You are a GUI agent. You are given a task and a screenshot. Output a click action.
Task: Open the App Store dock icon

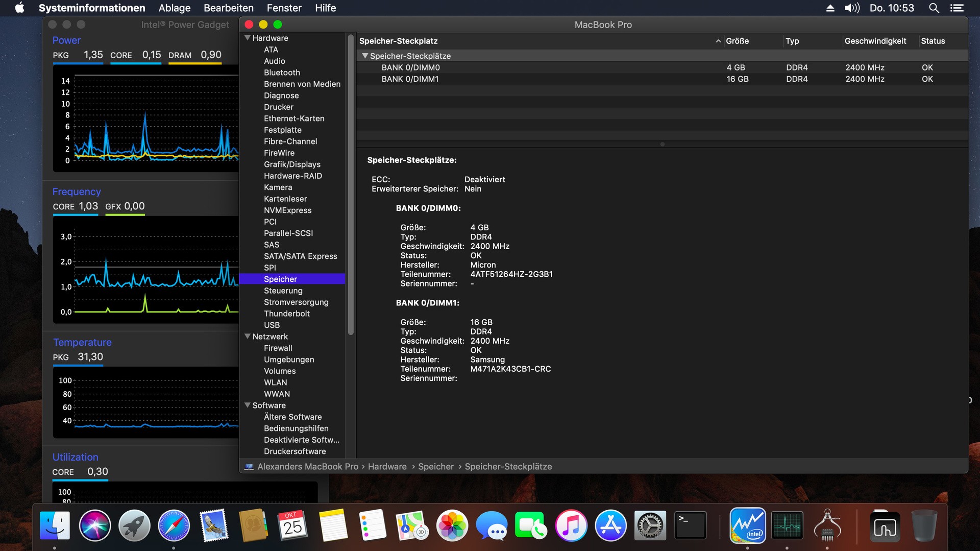[x=610, y=525]
